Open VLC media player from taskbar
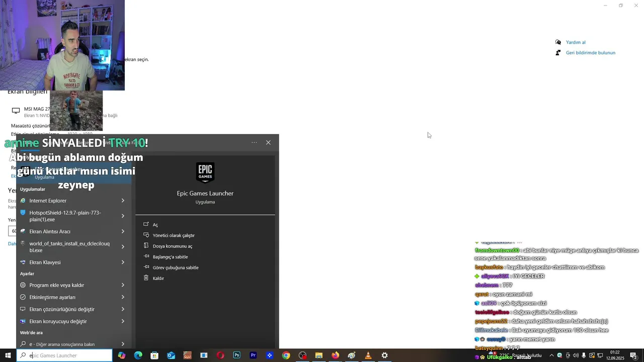The image size is (644, 362). click(368, 355)
